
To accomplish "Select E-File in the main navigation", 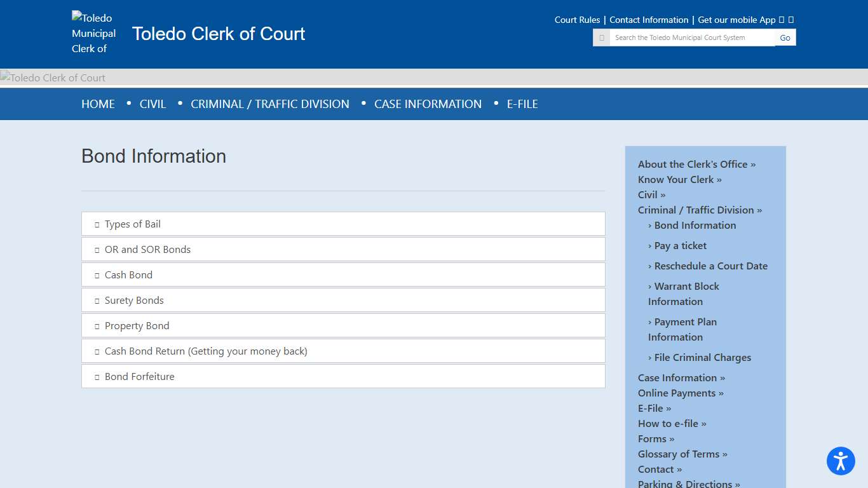I will coord(522,104).
